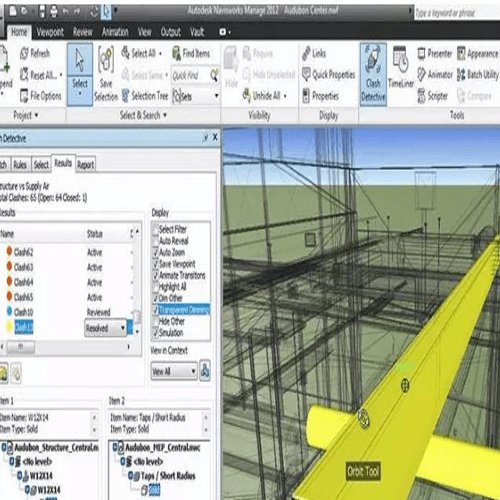Click the new file icon in quick access toolbar

(x=13, y=11)
